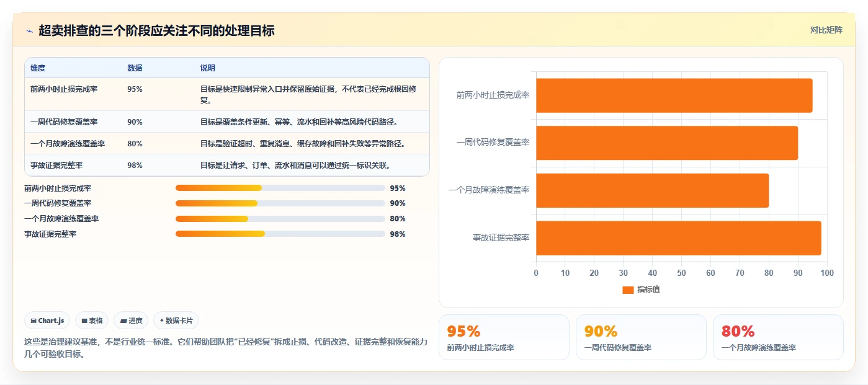The image size is (868, 385).
Task: Click the lightning icon beside the title
Action: tap(29, 30)
